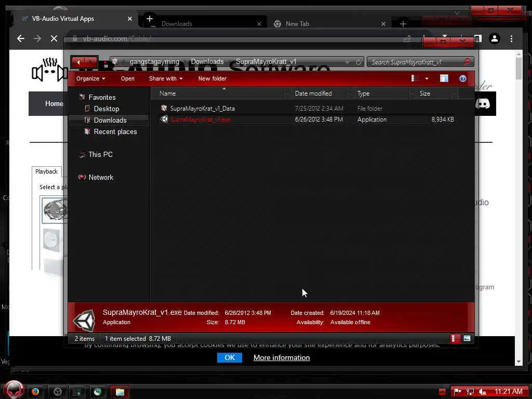Screen dimensions: 532x399
Task: Open the Chrome three-dot menu
Action: point(511,38)
